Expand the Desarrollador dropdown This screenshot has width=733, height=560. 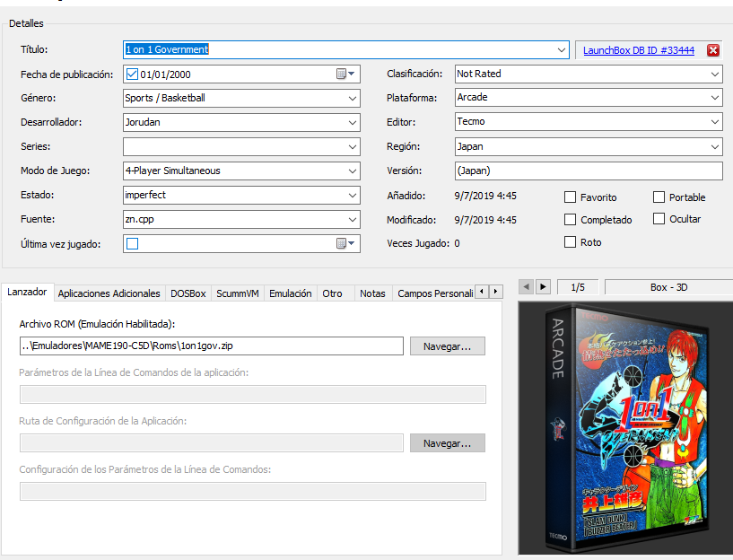click(353, 122)
